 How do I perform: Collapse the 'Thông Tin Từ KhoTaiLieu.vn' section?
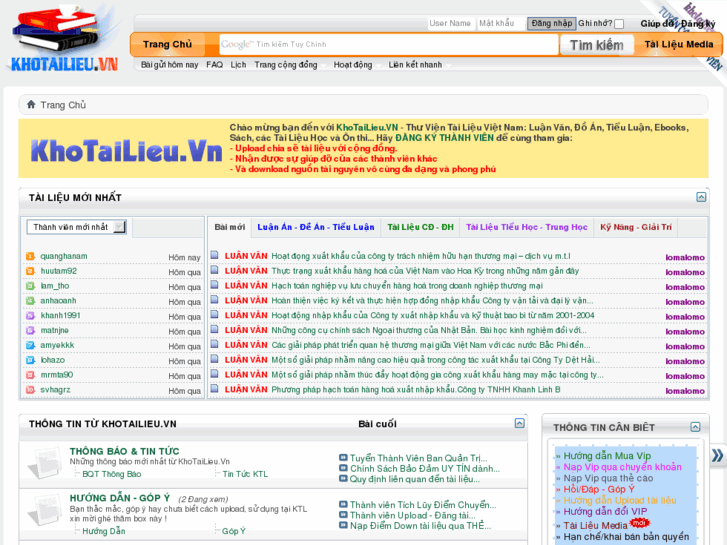(x=519, y=423)
